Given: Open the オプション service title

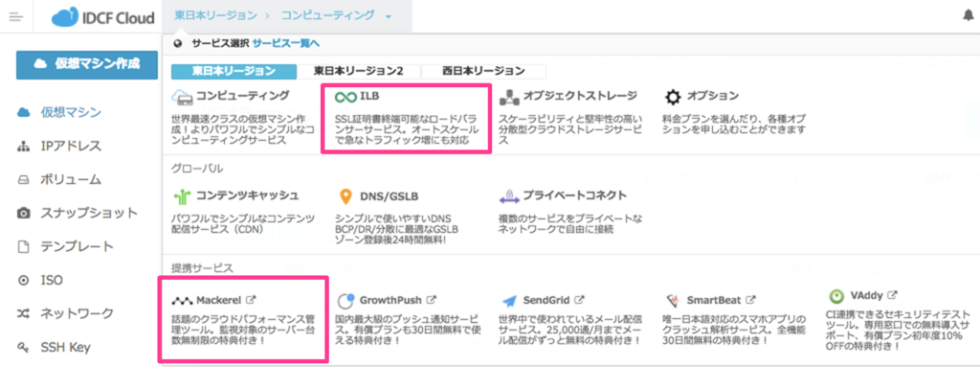Looking at the screenshot, I should [713, 97].
